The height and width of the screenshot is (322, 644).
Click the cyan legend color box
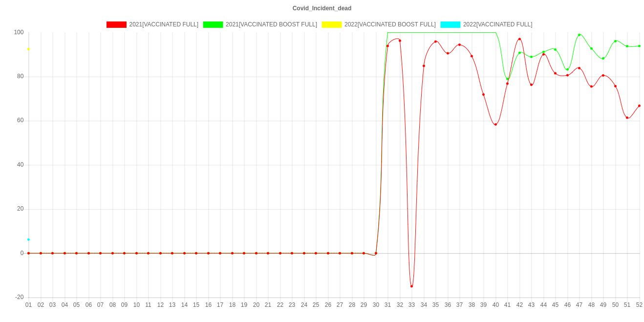[450, 24]
